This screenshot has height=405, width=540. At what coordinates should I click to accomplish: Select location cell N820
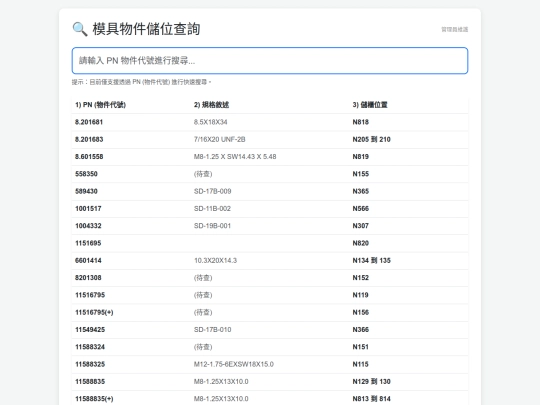361,243
